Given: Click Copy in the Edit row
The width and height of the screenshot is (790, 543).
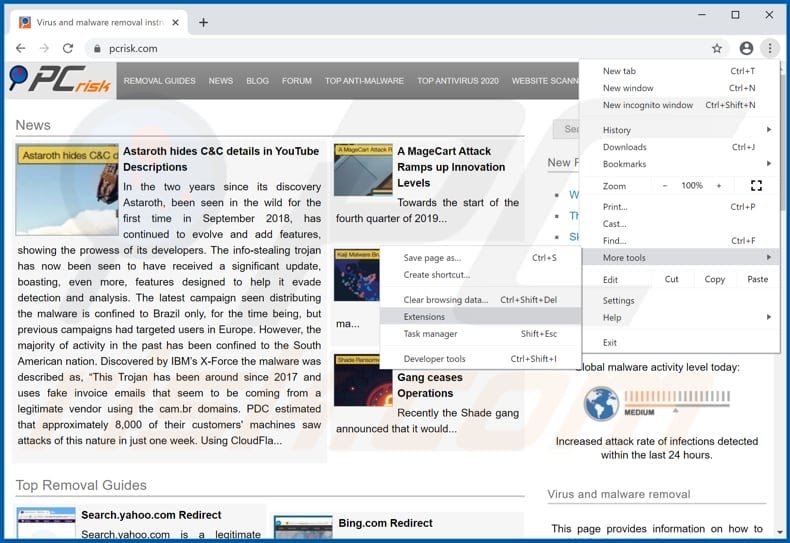Looking at the screenshot, I should [714, 279].
